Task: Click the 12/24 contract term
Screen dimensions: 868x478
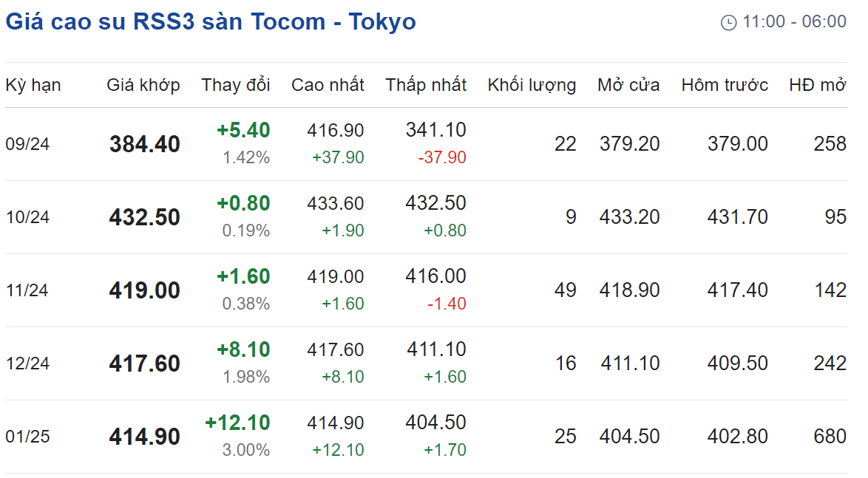Action: pyautogui.click(x=27, y=363)
